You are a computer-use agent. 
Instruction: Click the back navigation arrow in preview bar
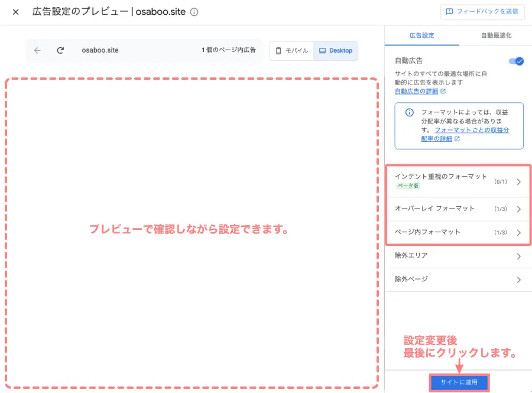coord(37,51)
